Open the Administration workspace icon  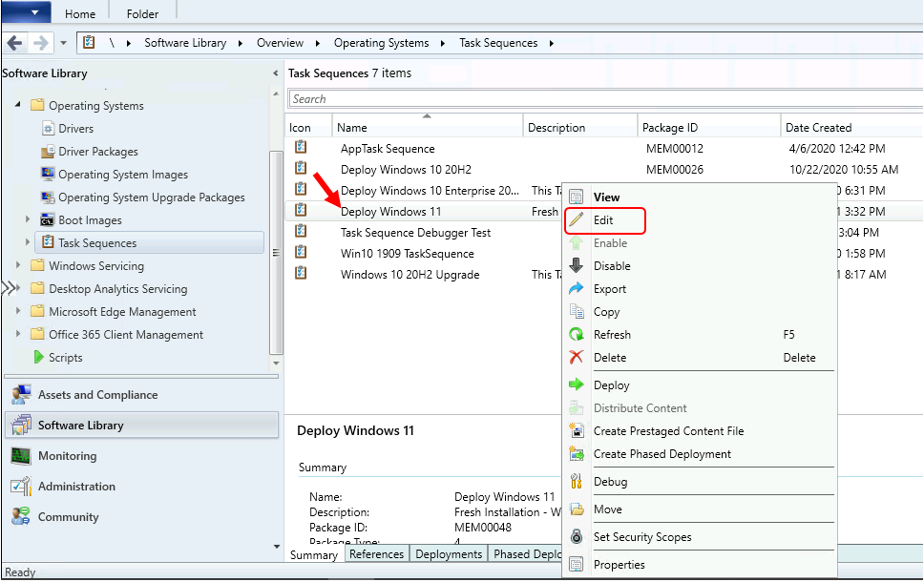(x=21, y=486)
